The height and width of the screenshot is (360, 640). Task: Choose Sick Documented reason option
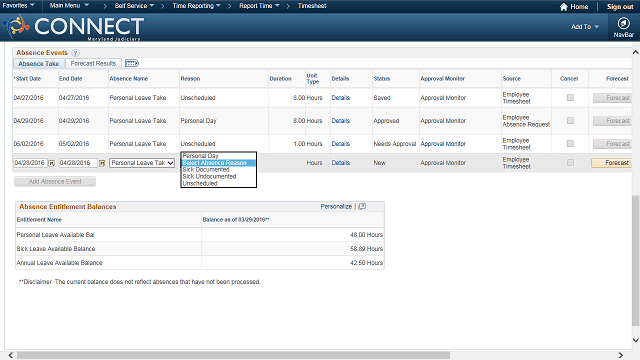218,169
